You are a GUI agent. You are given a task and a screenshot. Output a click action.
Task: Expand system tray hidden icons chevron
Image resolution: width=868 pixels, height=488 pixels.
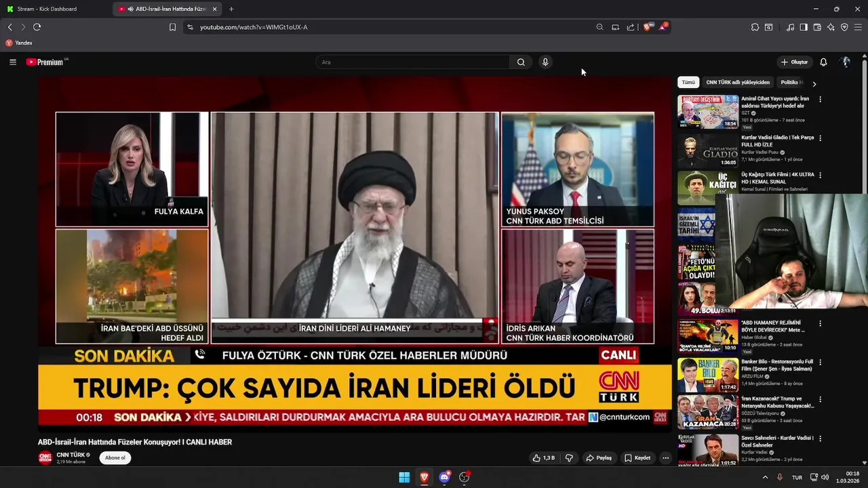765,477
